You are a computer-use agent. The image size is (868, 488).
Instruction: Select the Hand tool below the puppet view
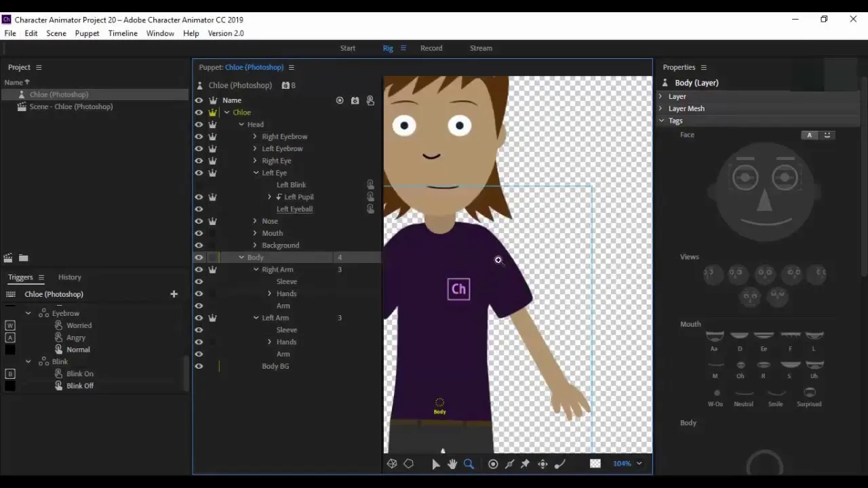(x=452, y=464)
